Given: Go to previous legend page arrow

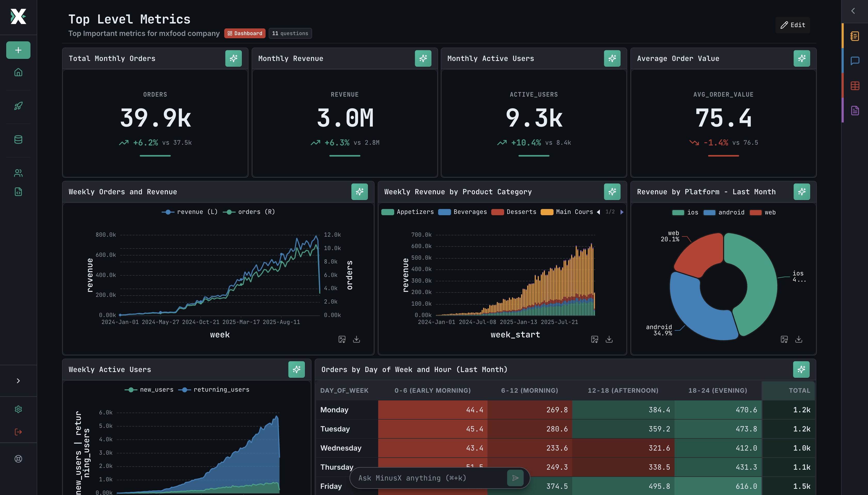Looking at the screenshot, I should point(599,212).
